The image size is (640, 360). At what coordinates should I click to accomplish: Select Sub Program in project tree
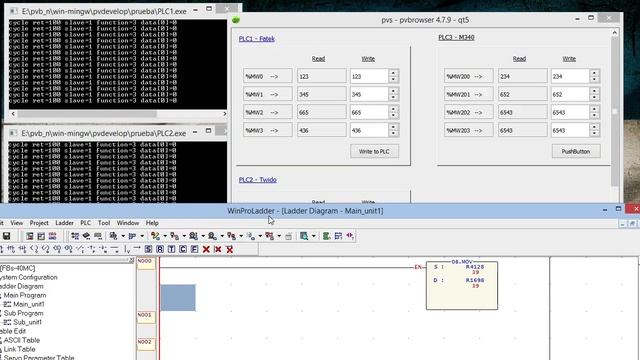tap(23, 313)
